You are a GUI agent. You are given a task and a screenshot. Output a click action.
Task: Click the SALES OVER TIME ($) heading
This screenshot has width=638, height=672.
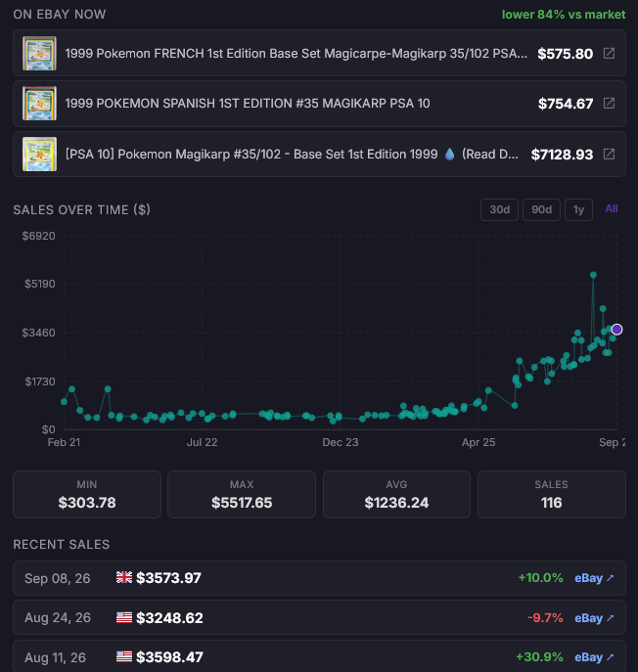pyautogui.click(x=82, y=209)
